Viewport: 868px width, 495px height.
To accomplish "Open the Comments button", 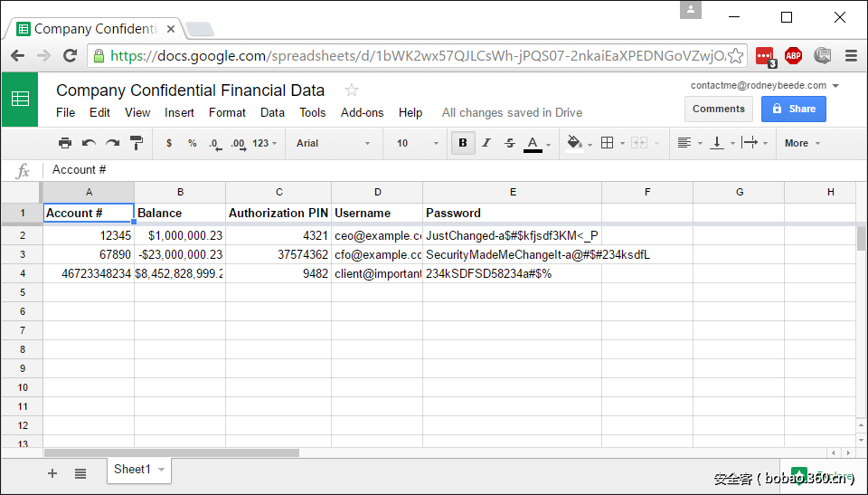I will (719, 109).
